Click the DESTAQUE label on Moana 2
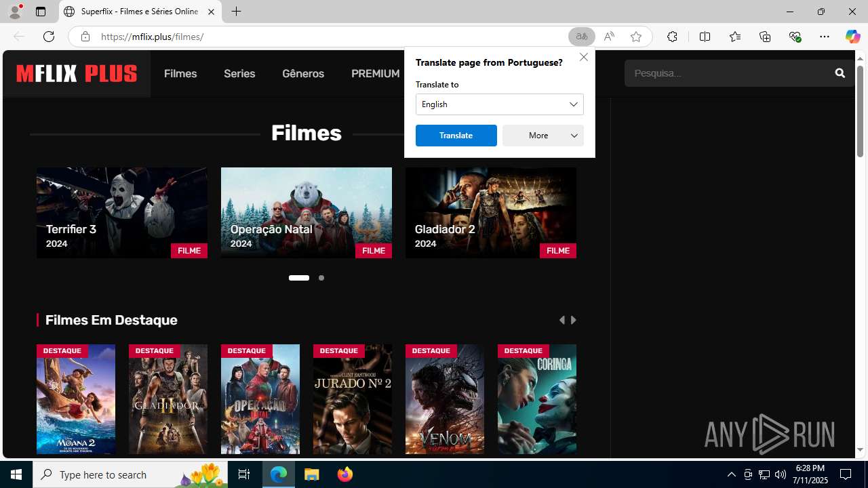The width and height of the screenshot is (868, 488). 62,350
